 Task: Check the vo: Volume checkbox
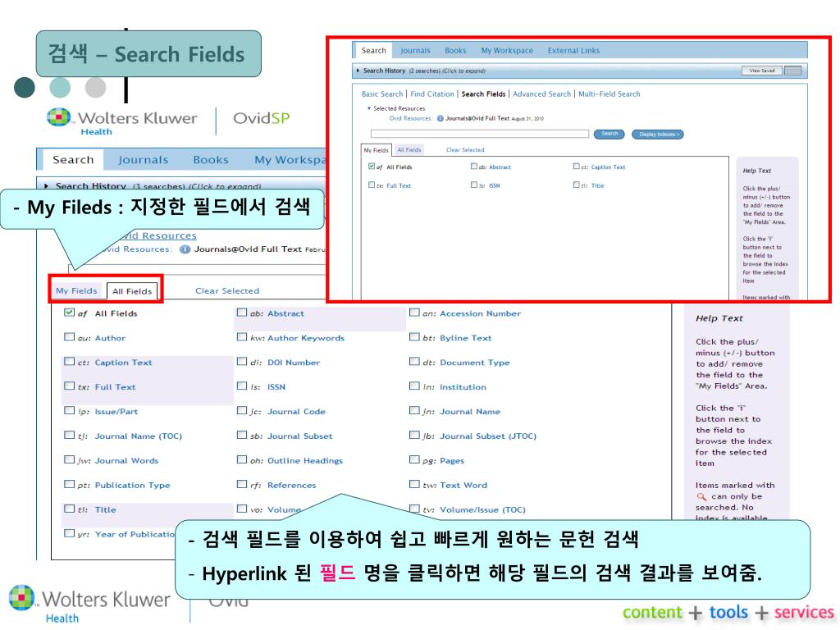(242, 509)
